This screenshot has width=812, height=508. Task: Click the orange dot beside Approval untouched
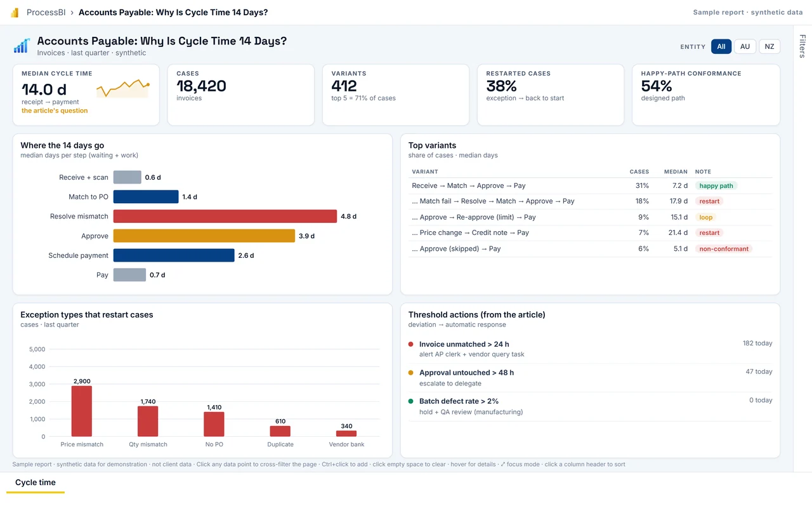click(411, 373)
